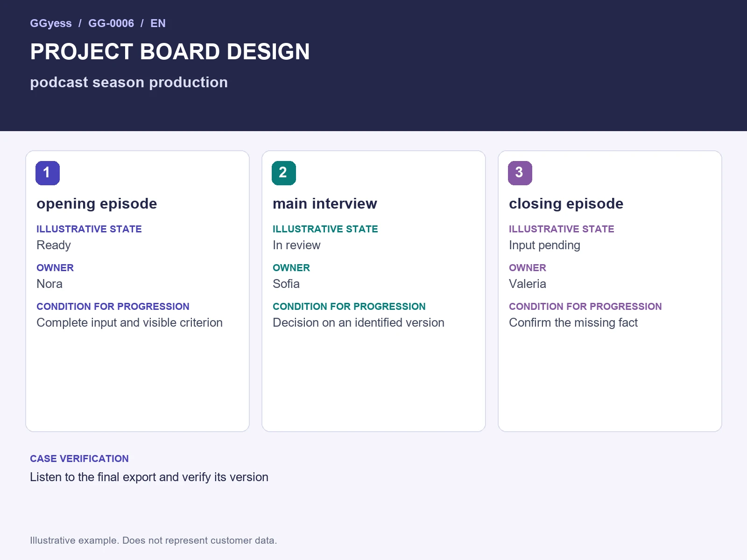Click the number 1 badge on opening episode card
The height and width of the screenshot is (560, 747).
coord(48,173)
